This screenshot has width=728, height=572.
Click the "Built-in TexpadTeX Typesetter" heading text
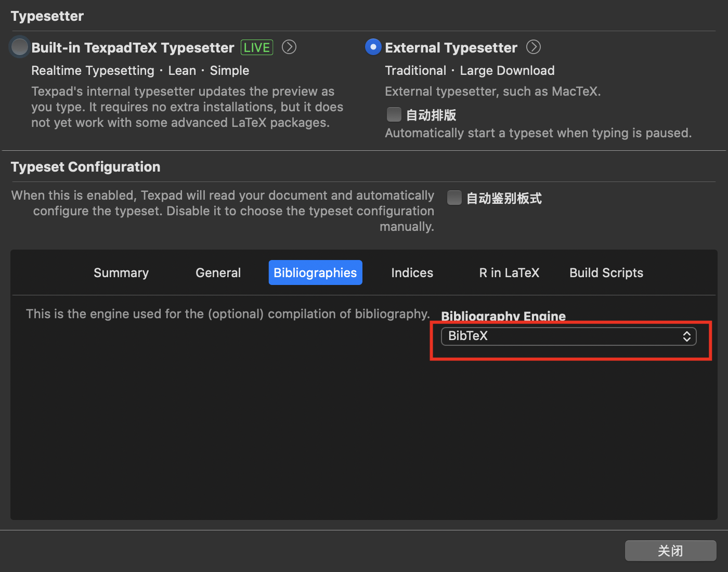tap(133, 48)
